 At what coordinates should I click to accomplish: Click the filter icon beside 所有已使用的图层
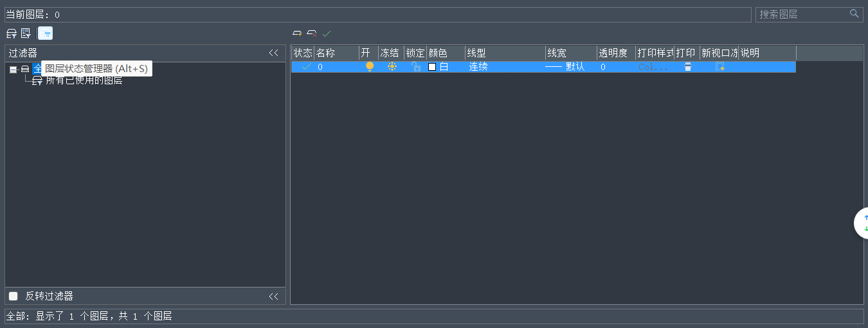37,80
